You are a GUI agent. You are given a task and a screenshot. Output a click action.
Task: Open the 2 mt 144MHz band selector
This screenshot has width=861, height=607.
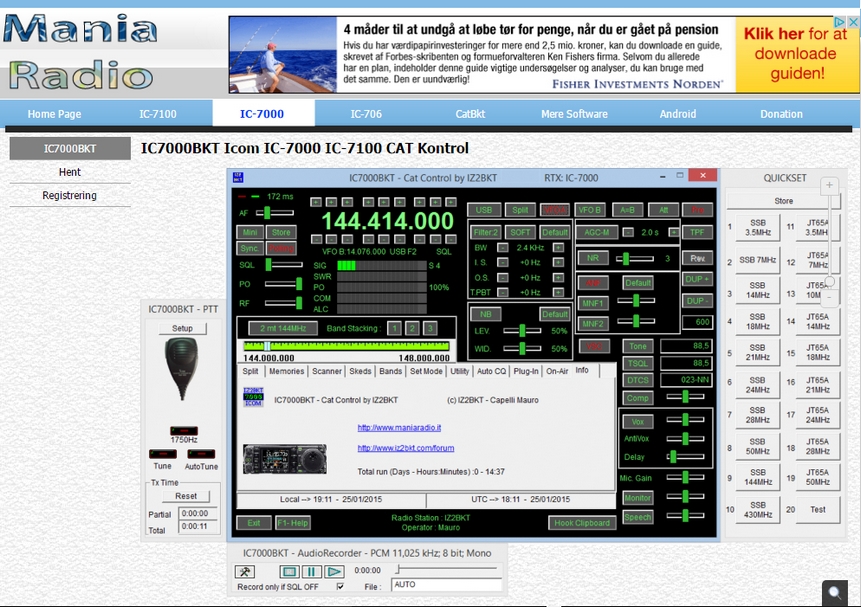pyautogui.click(x=283, y=328)
